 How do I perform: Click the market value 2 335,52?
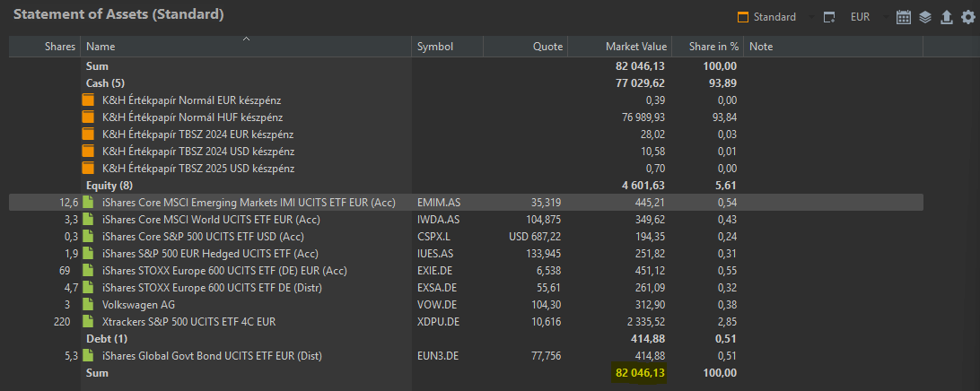pyautogui.click(x=645, y=322)
